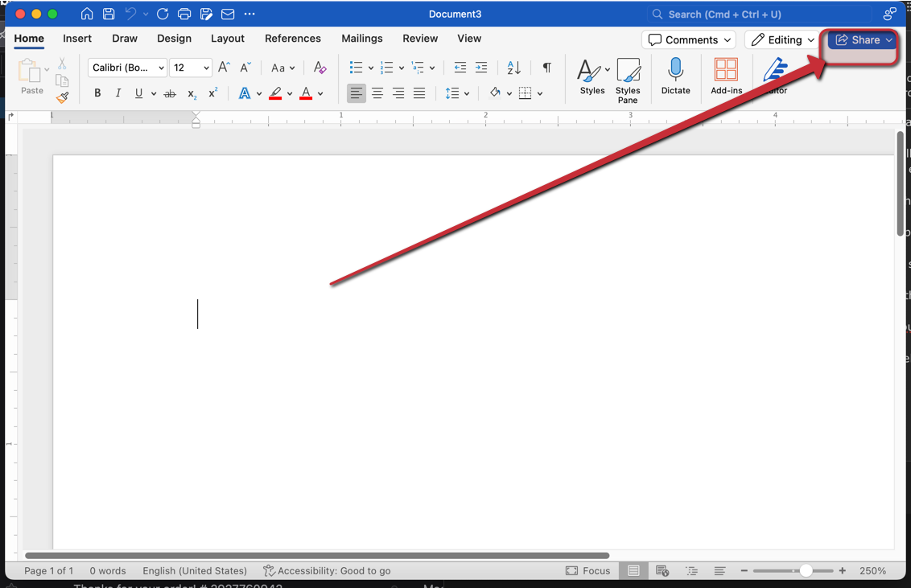This screenshot has width=911, height=588.
Task: Print the document using printer icon
Action: click(184, 14)
